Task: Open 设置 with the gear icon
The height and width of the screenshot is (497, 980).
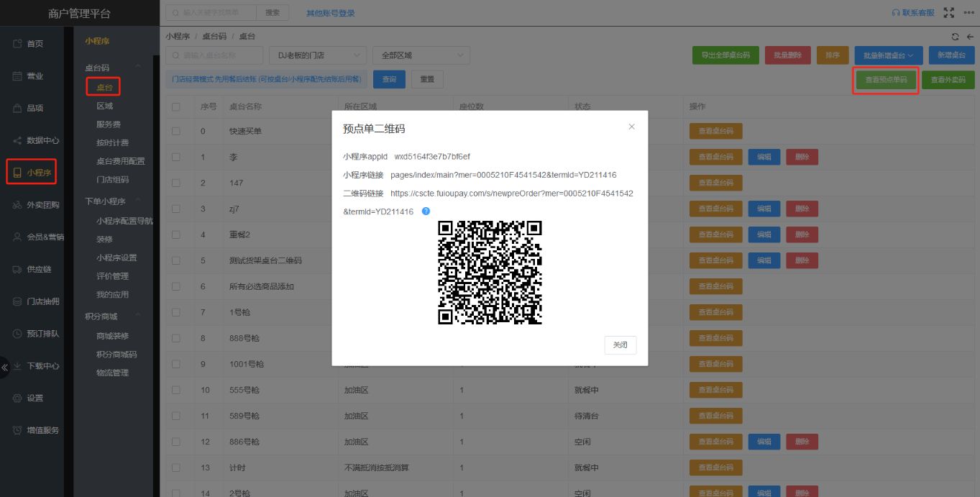Action: (x=29, y=398)
